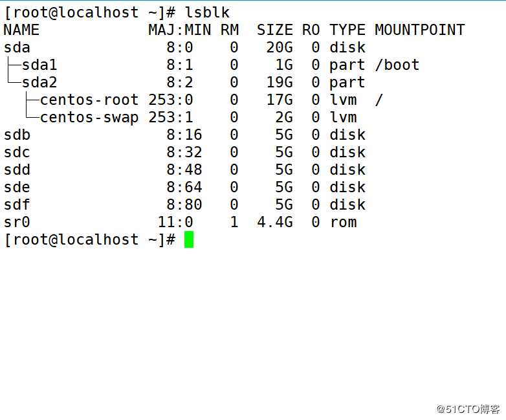The width and height of the screenshot is (506, 420).
Task: Click the /boot mountpoint text
Action: click(397, 65)
